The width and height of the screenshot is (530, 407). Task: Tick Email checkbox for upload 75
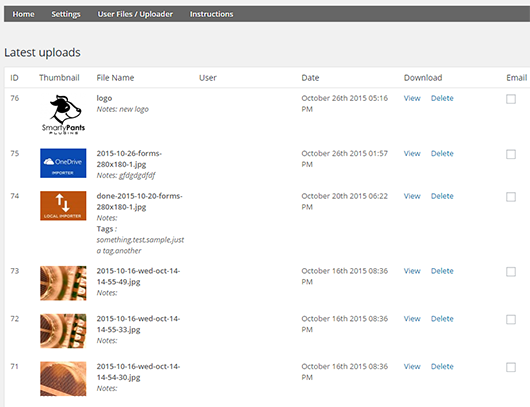point(511,154)
